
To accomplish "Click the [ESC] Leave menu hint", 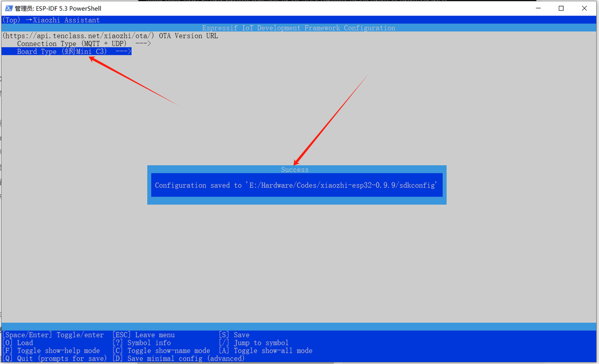I will [144, 335].
